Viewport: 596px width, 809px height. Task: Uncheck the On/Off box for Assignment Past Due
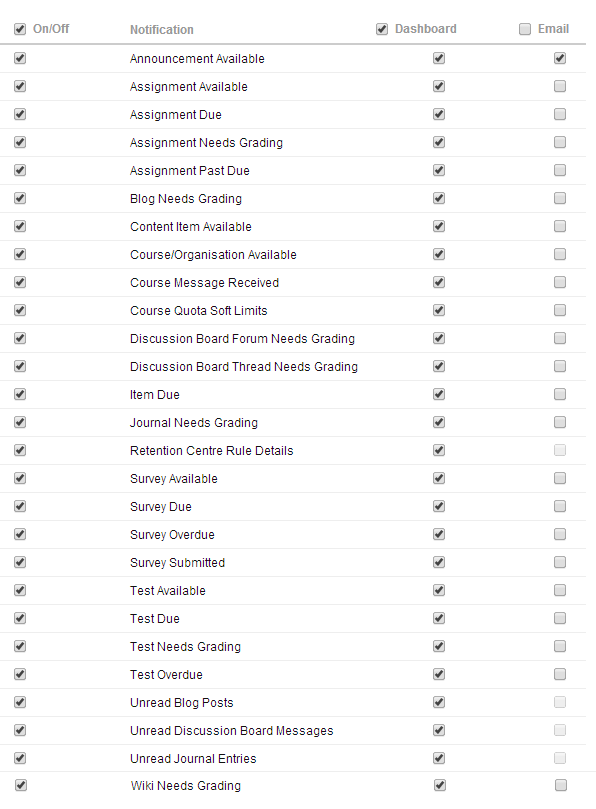tap(19, 170)
